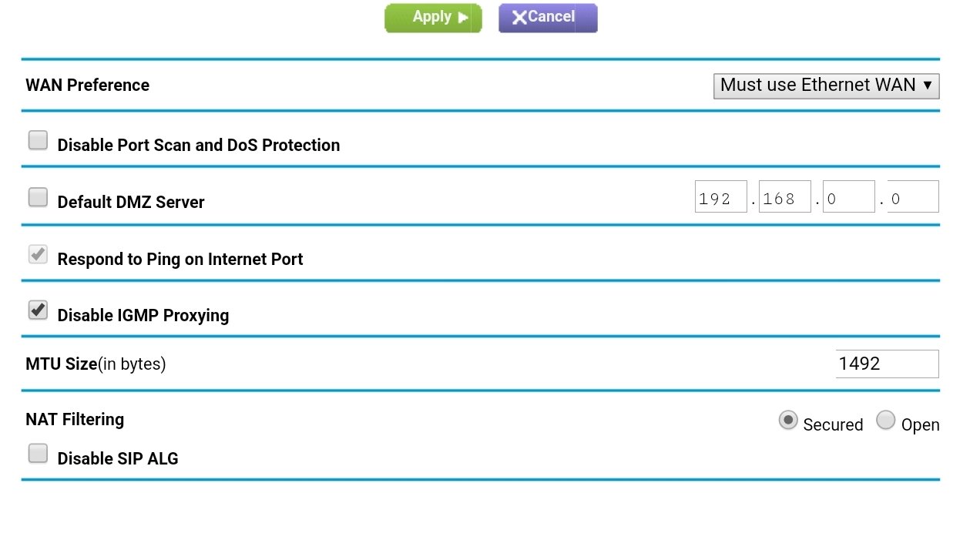Screen dimensions: 980x550
Task: Click the WAN Preference dropdown arrow
Action: [928, 86]
